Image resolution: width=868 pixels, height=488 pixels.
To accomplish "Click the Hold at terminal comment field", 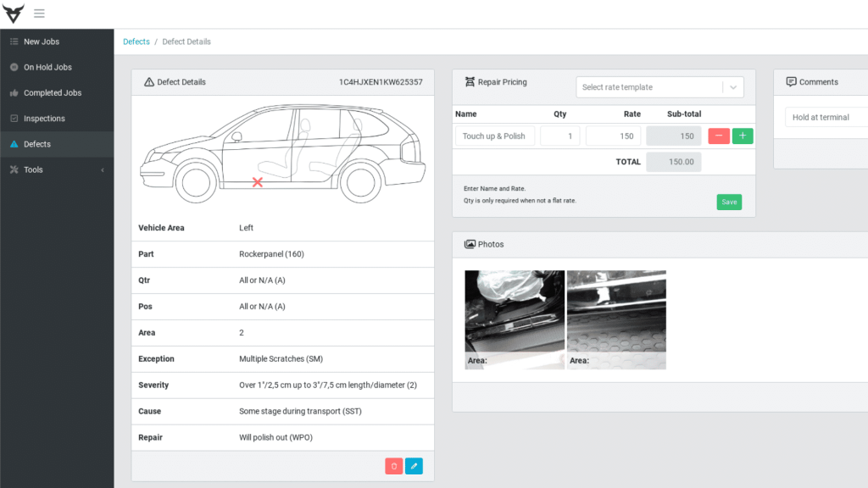I will pyautogui.click(x=826, y=118).
